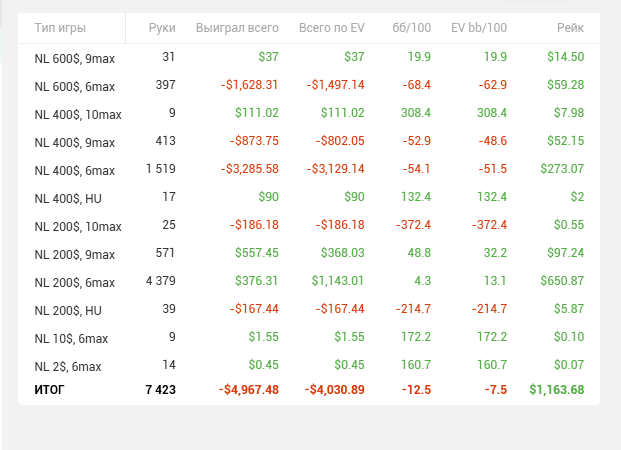This screenshot has width=621, height=450.
Task: Select the NL 10$, 6max row
Action: click(68, 338)
